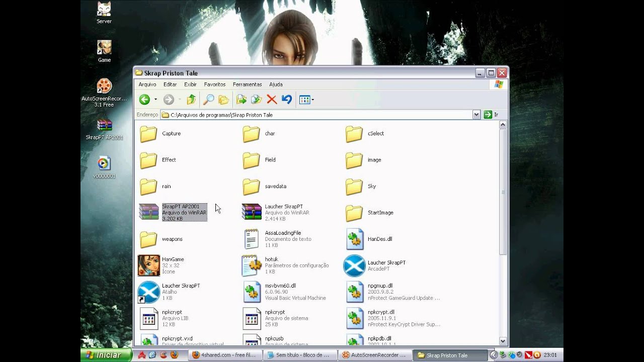Screen dimensions: 644x362
Task: Select the Effect folder
Action: pos(158,160)
